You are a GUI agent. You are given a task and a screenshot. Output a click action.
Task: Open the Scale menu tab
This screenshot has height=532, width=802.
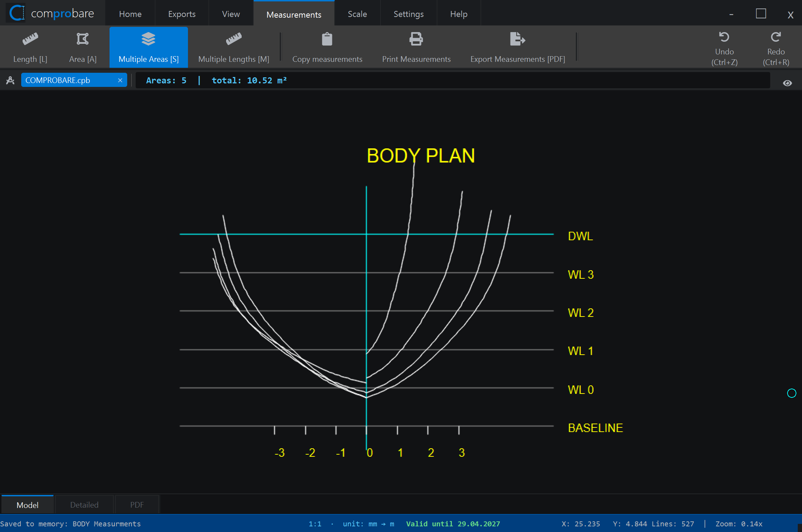[357, 14]
